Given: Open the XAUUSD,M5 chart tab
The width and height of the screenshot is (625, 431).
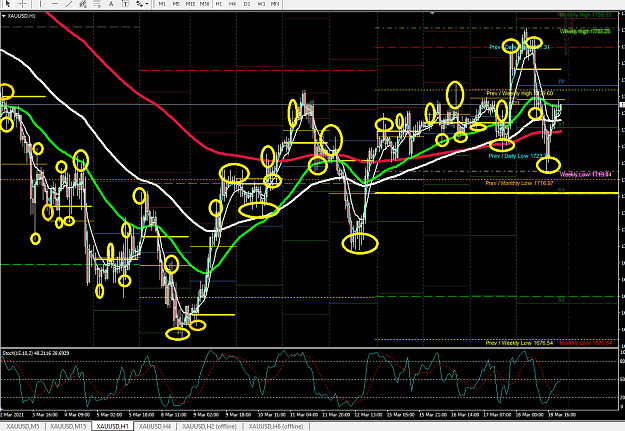Looking at the screenshot, I should 23,426.
